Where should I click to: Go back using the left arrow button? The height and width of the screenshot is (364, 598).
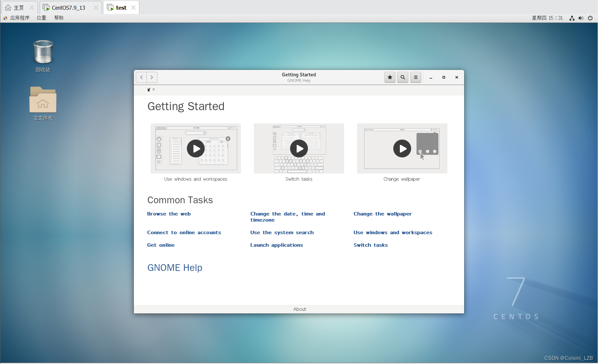pos(141,77)
